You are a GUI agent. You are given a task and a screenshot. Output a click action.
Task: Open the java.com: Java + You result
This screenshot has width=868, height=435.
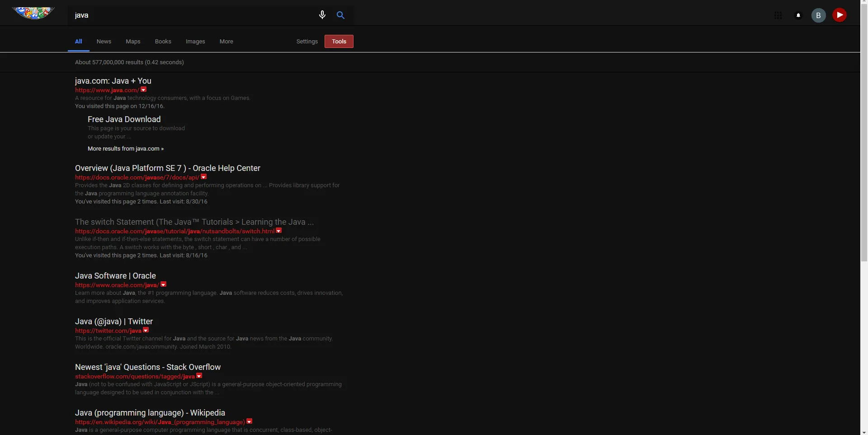[x=113, y=81]
